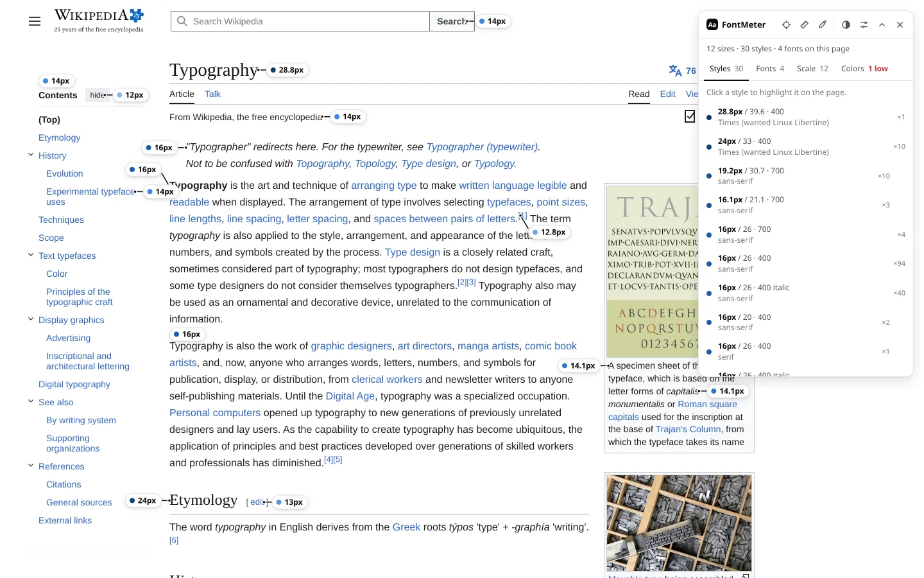Select the FontMeter ruler tool
The image size is (924, 578).
point(804,24)
